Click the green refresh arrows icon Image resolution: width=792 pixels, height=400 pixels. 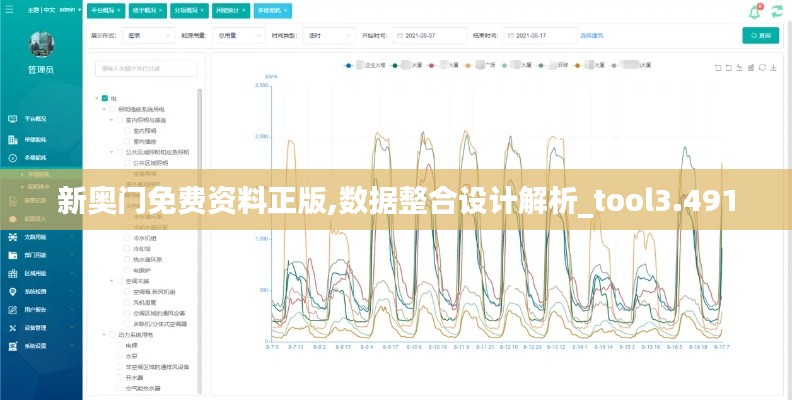[776, 11]
